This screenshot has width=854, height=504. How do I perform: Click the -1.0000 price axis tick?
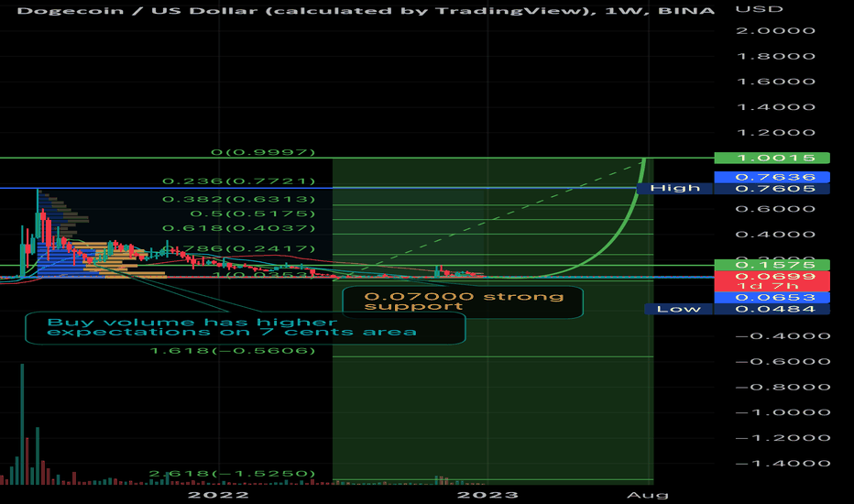point(783,412)
